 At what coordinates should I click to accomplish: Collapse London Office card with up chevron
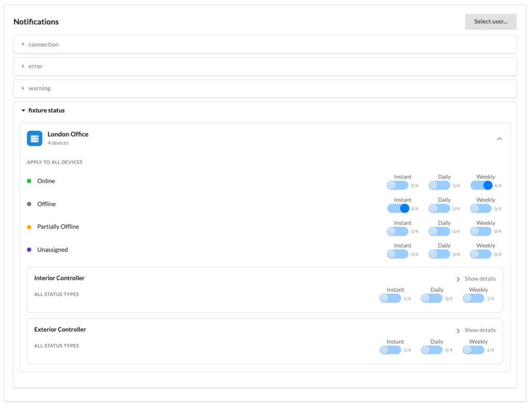[x=499, y=139]
